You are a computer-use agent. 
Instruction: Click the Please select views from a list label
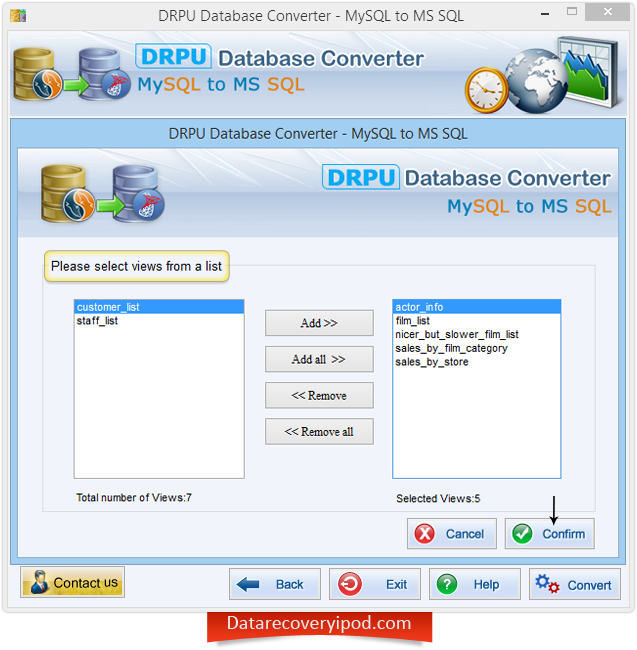(136, 266)
